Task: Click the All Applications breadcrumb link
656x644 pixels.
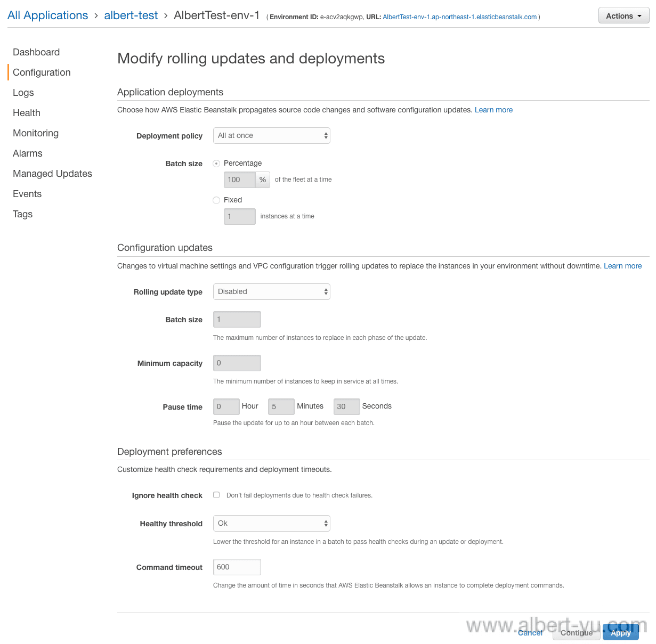Action: coord(48,15)
